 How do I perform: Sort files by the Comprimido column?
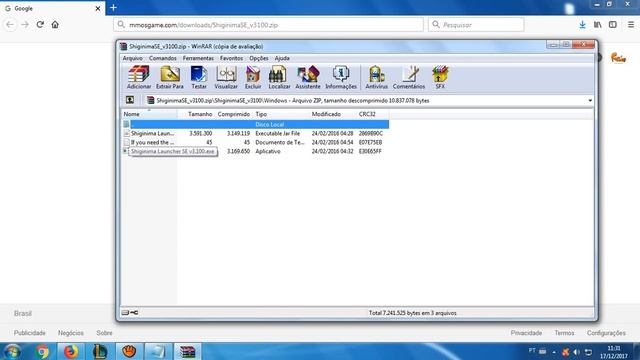coord(233,114)
